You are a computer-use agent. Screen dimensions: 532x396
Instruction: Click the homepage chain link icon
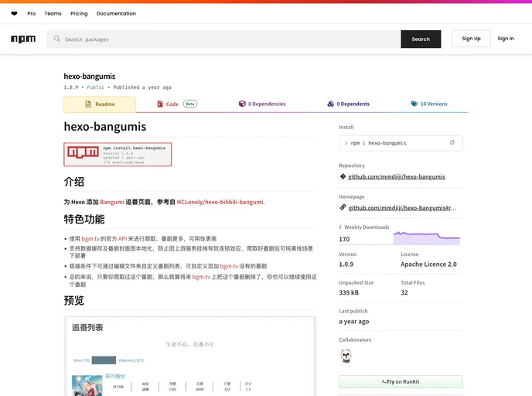point(343,207)
